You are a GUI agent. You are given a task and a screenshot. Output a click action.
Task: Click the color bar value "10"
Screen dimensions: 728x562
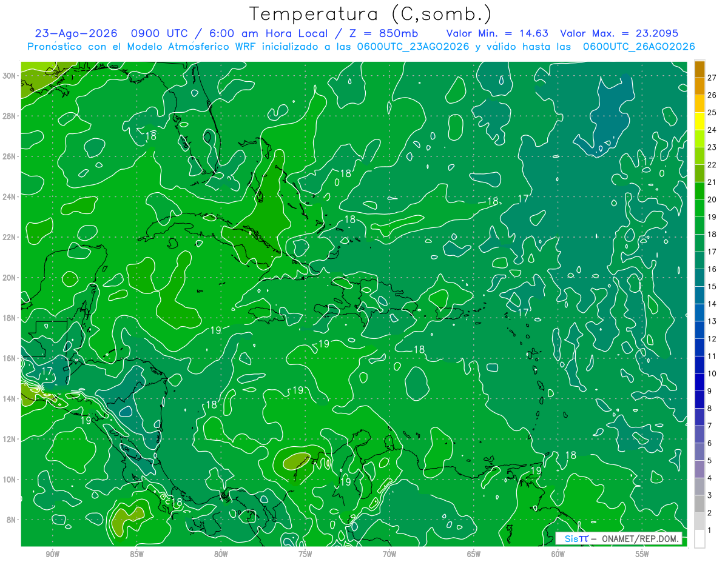point(712,373)
